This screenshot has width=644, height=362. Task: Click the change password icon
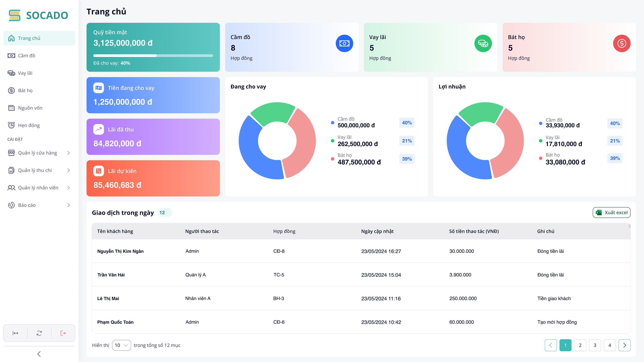tap(16, 333)
